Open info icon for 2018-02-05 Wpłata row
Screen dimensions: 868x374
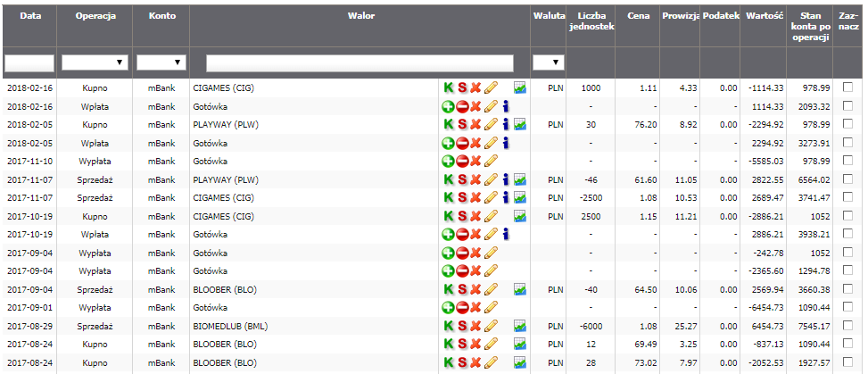506,143
